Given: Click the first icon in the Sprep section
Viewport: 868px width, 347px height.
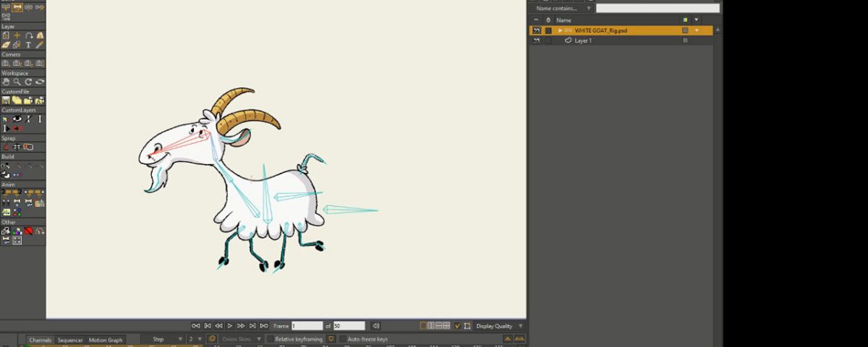Looking at the screenshot, I should (x=6, y=147).
